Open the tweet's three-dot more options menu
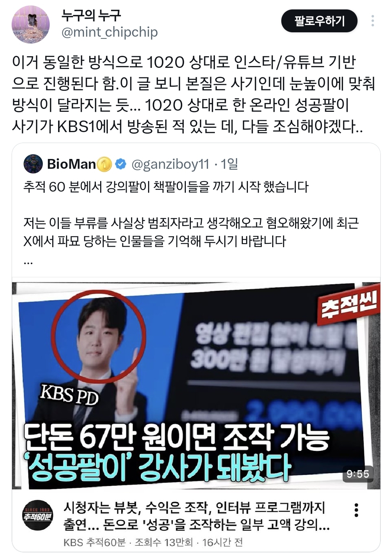Screen dimensions: 392x560 372,21
